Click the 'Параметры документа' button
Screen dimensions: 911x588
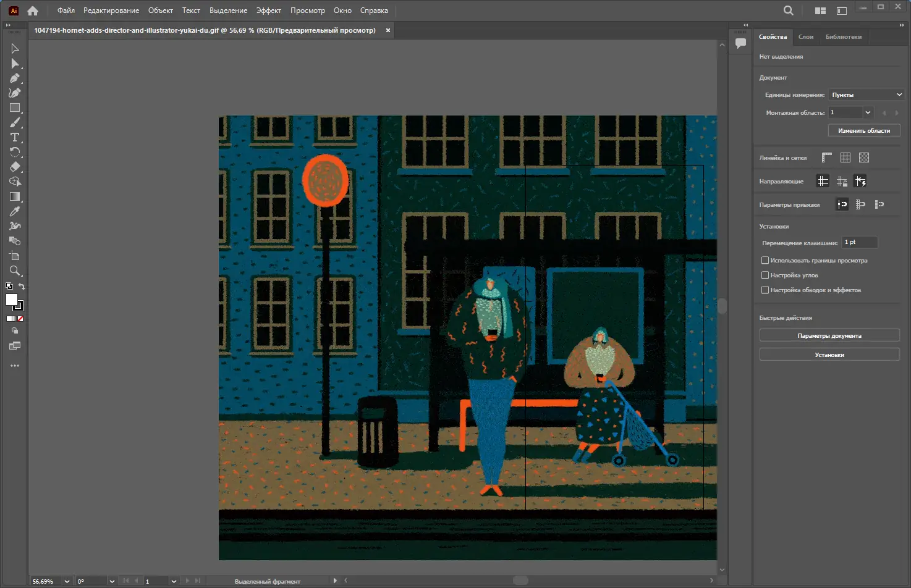829,336
